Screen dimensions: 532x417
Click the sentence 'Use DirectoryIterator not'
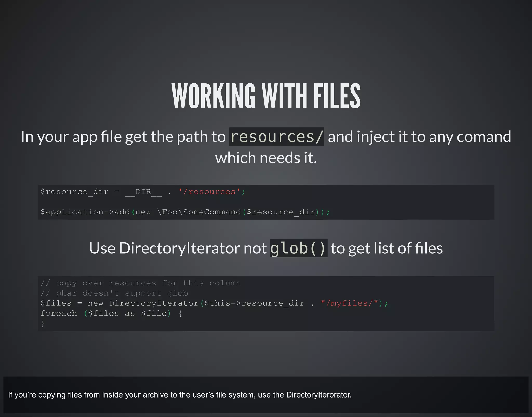(x=178, y=248)
